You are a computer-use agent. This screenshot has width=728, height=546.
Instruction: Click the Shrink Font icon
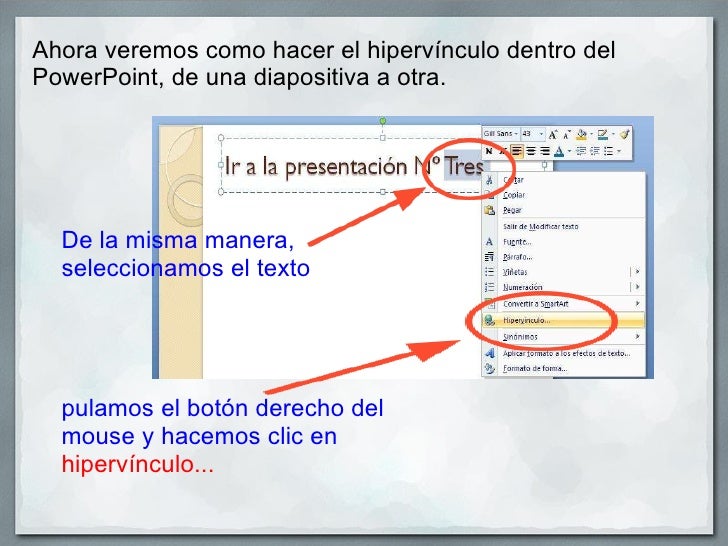click(x=566, y=135)
